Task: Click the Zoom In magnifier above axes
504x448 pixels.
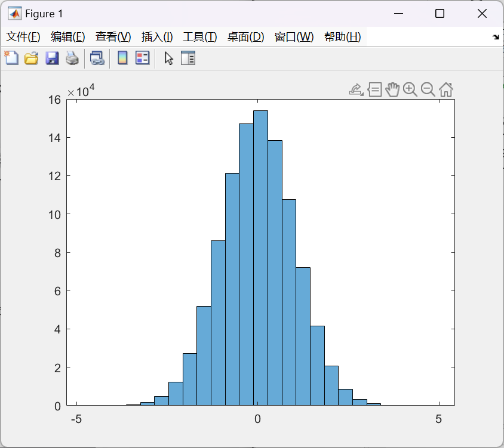Action: 410,89
